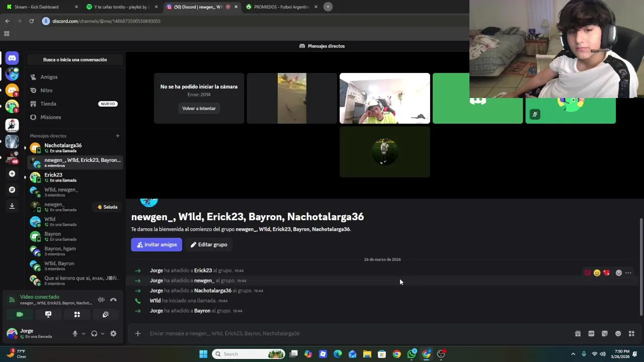The width and height of the screenshot is (644, 362).
Task: Toggle headphones deafen
Action: click(x=94, y=333)
